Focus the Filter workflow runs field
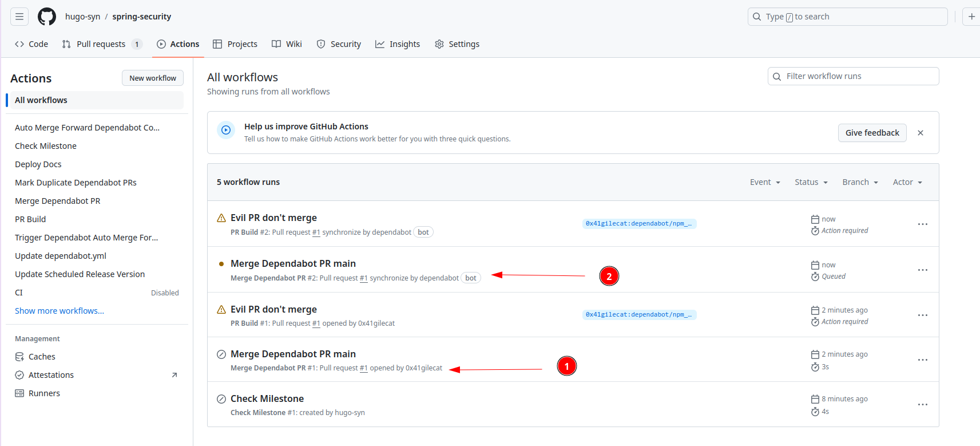980x446 pixels. [x=853, y=76]
